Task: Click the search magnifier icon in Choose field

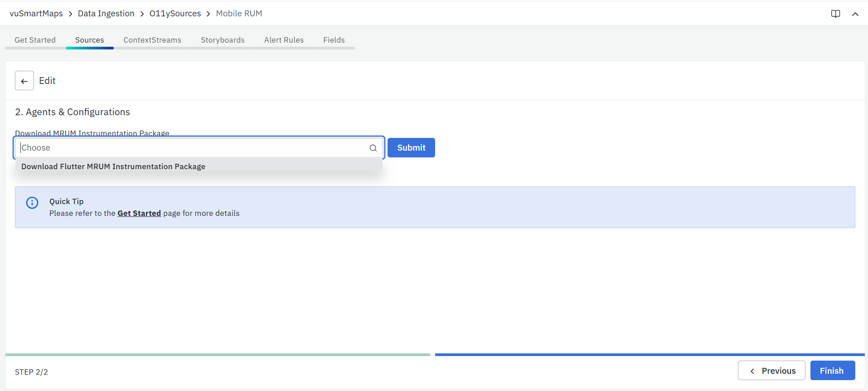Action: click(373, 148)
